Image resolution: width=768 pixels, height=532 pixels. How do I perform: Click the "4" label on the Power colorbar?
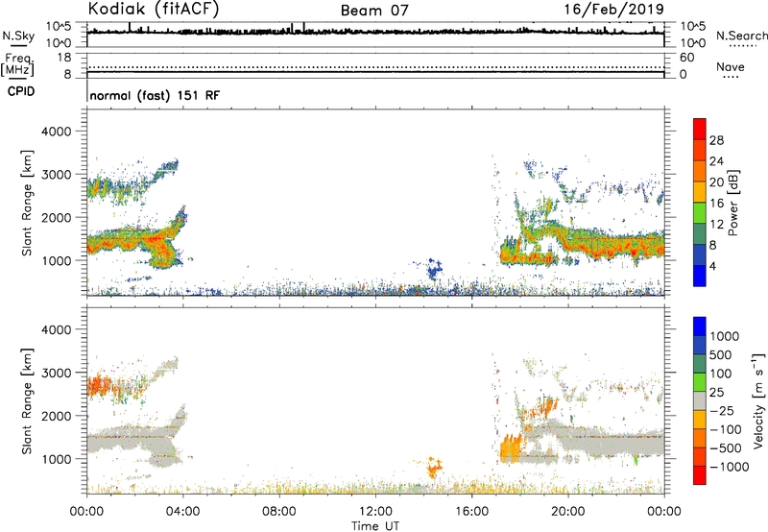coord(712,266)
